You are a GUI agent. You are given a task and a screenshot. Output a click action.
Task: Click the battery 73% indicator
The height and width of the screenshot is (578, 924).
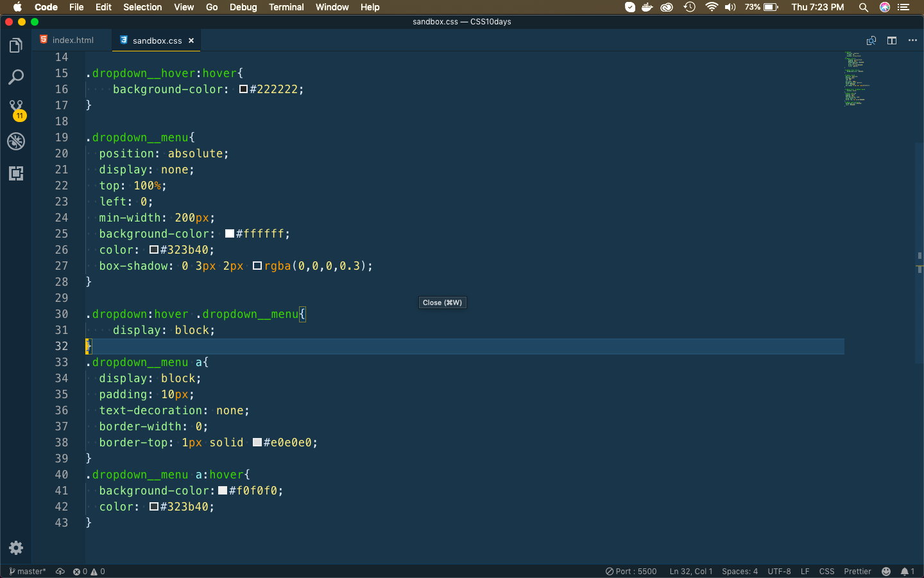point(762,7)
